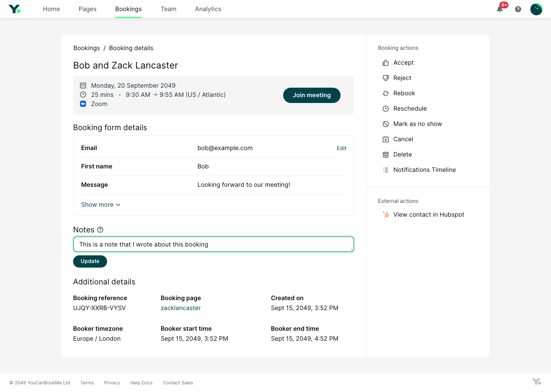The image size is (551, 392).
Task: Go to the Team tab
Action: [168, 9]
